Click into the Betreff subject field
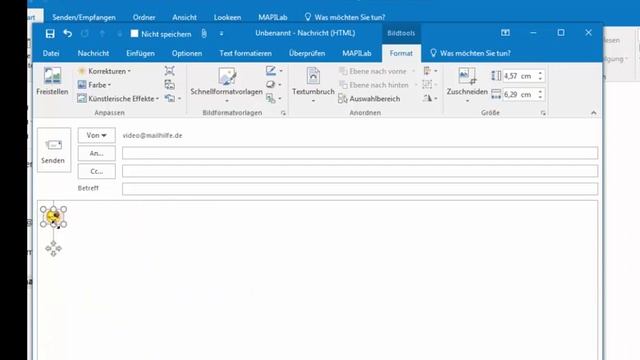 click(360, 189)
